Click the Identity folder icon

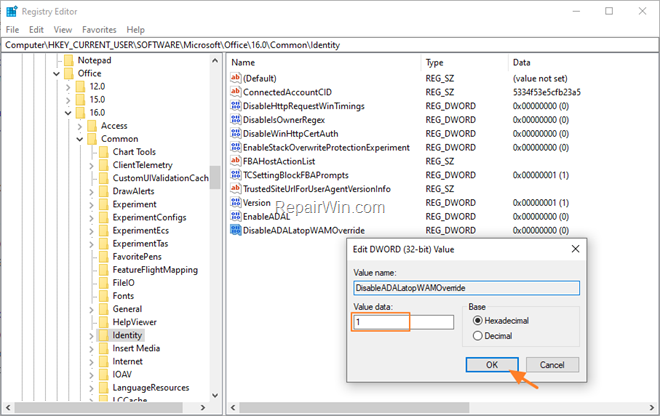coord(104,335)
